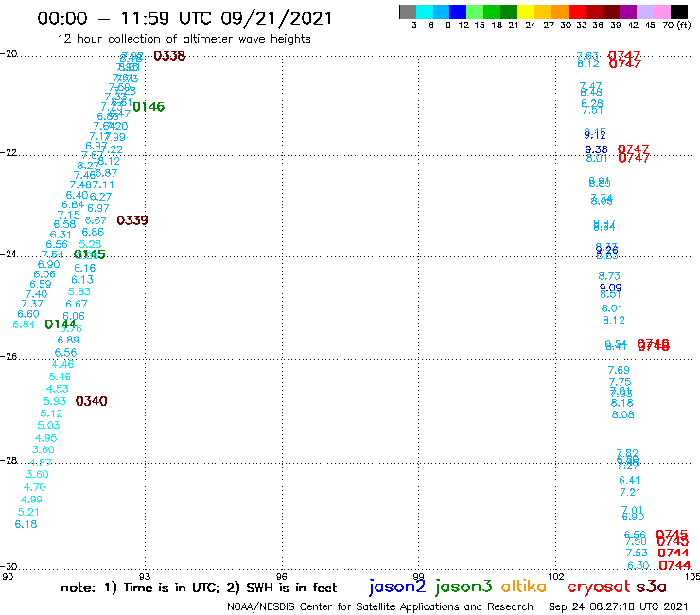Select the lavender swatch above 45

pos(644,11)
